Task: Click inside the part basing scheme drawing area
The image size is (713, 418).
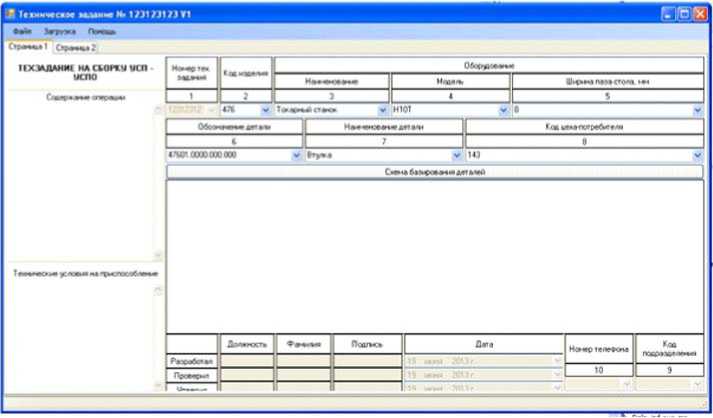Action: pyautogui.click(x=435, y=256)
